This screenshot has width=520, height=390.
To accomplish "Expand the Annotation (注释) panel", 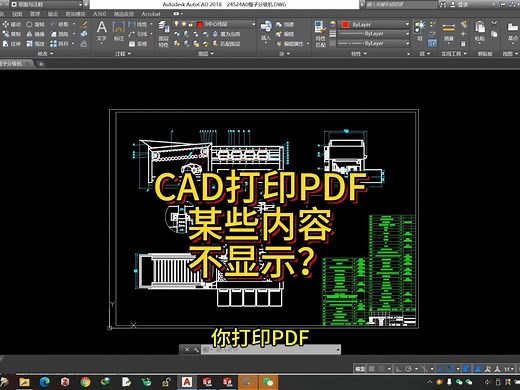I will [x=123, y=53].
